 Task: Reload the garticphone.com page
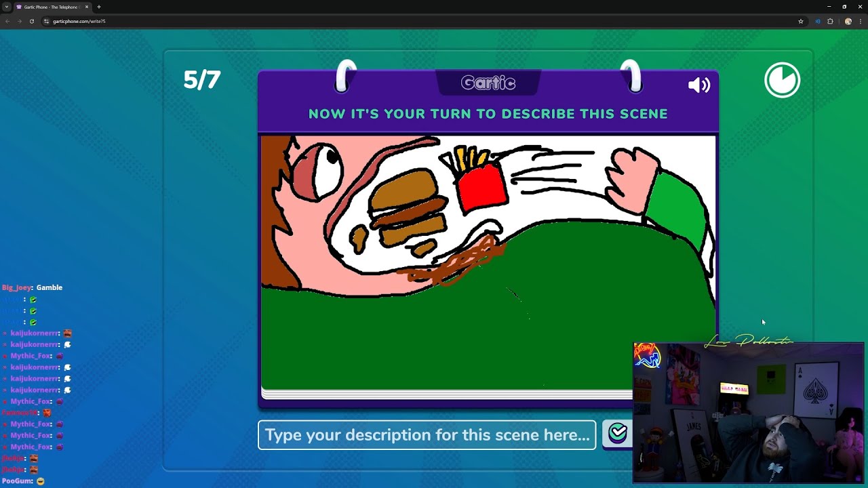click(31, 21)
